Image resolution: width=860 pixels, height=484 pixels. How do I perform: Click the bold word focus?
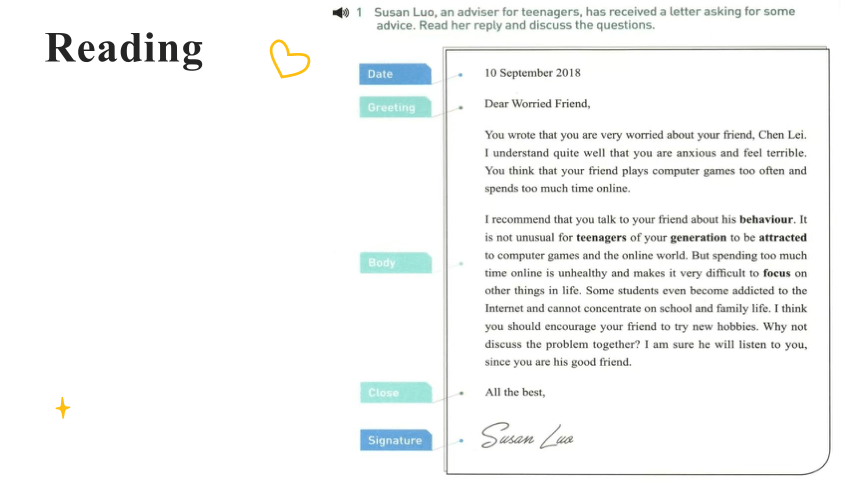777,273
